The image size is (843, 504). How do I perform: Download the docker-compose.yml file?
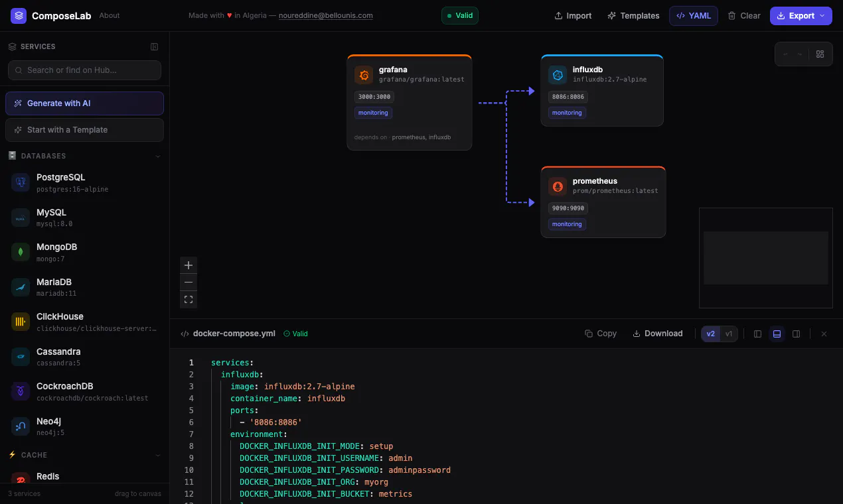658,334
